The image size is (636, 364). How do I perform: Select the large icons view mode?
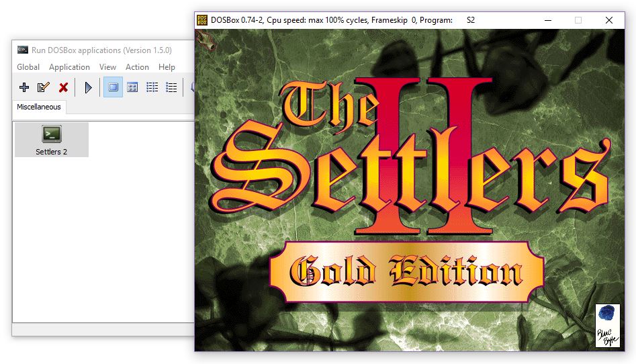(x=113, y=87)
